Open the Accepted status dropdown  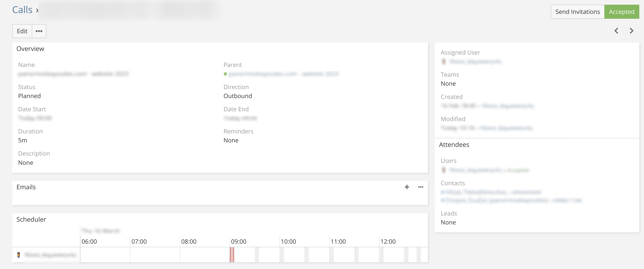point(621,12)
